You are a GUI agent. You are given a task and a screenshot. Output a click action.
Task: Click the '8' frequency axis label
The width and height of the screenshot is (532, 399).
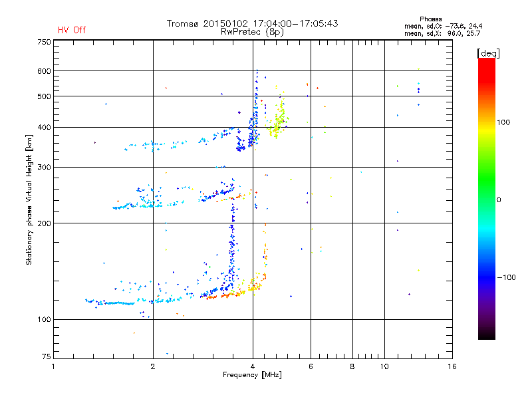click(x=352, y=366)
